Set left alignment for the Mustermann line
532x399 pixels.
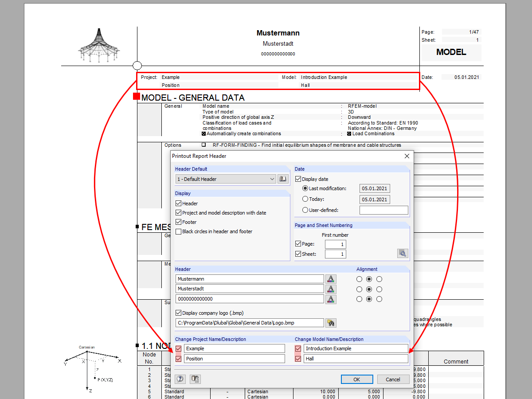(359, 279)
